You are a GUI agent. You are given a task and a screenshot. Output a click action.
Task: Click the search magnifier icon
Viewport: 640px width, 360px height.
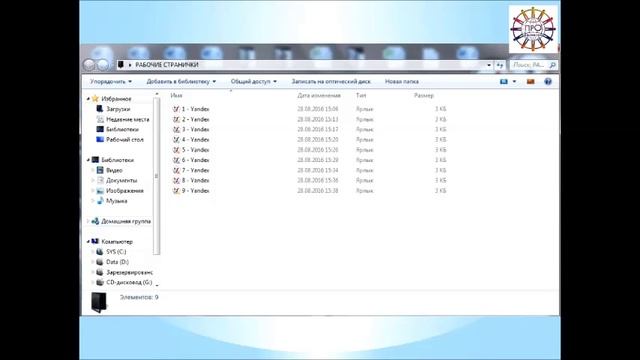click(553, 65)
